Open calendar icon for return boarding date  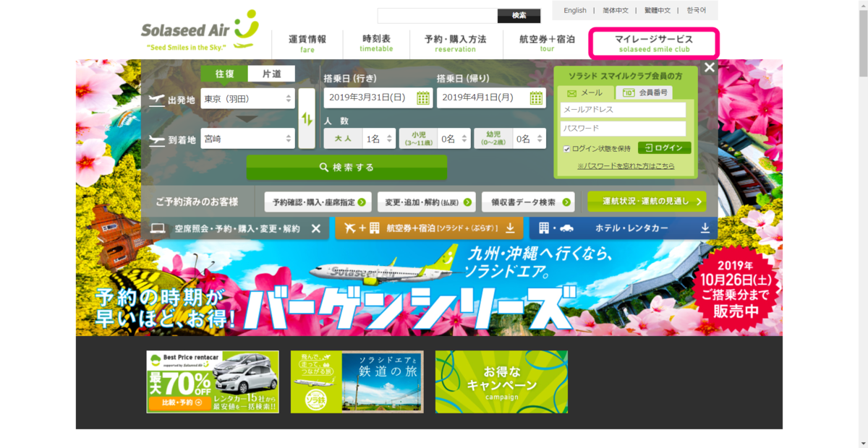pyautogui.click(x=536, y=98)
